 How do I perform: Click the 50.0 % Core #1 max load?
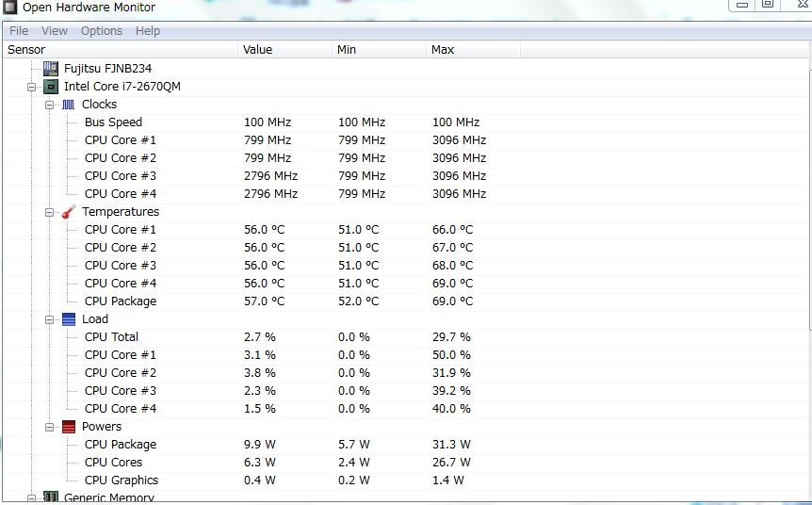click(451, 355)
